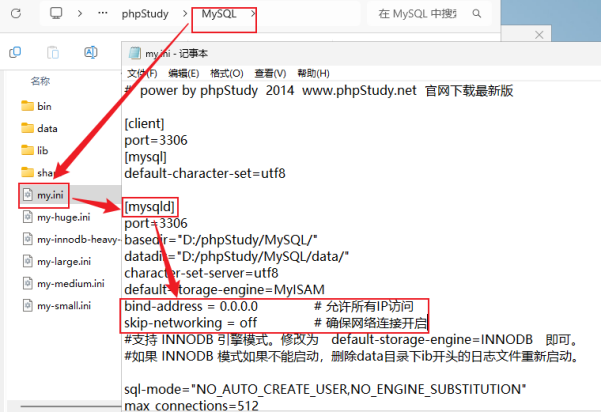
Task: Expand the chevron after phpStudy breadcrumb
Action: click(185, 14)
